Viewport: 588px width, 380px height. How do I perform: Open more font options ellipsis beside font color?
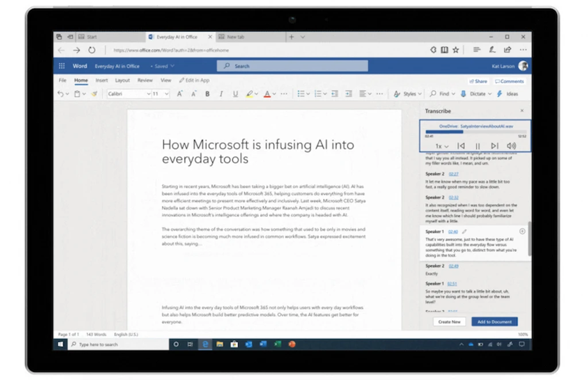click(x=284, y=94)
